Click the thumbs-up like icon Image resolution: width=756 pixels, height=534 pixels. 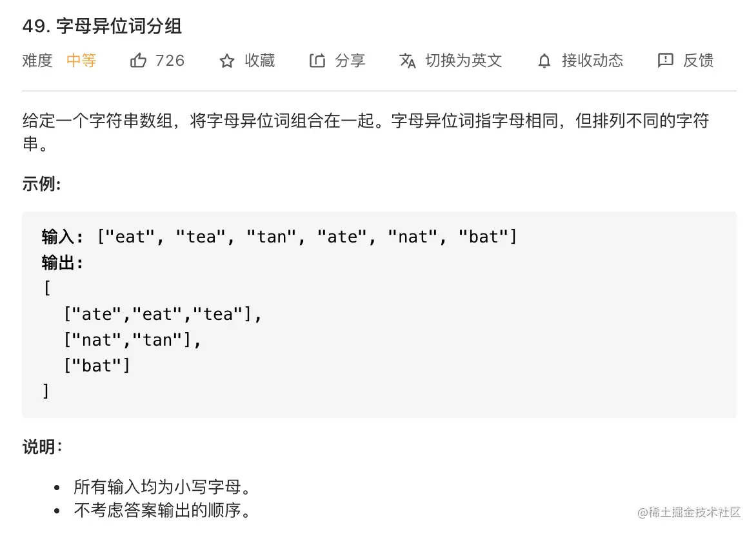[138, 60]
